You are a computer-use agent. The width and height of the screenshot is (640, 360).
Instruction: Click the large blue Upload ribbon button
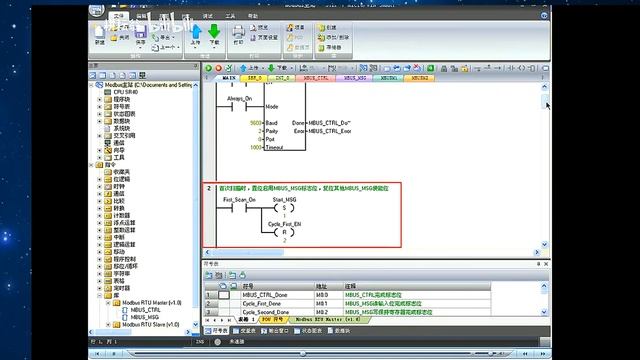[196, 32]
